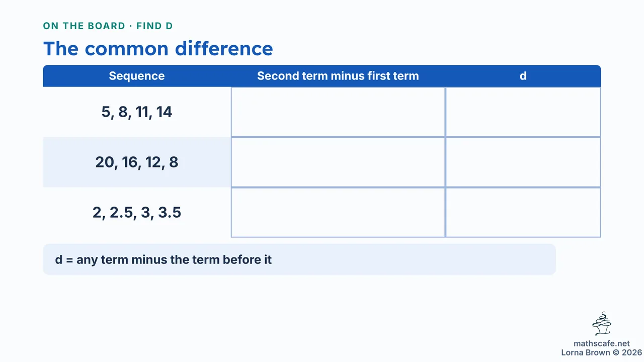
Task: Click the empty difference cell for 2, 2.5, 3, 3.5
Action: pyautogui.click(x=338, y=213)
